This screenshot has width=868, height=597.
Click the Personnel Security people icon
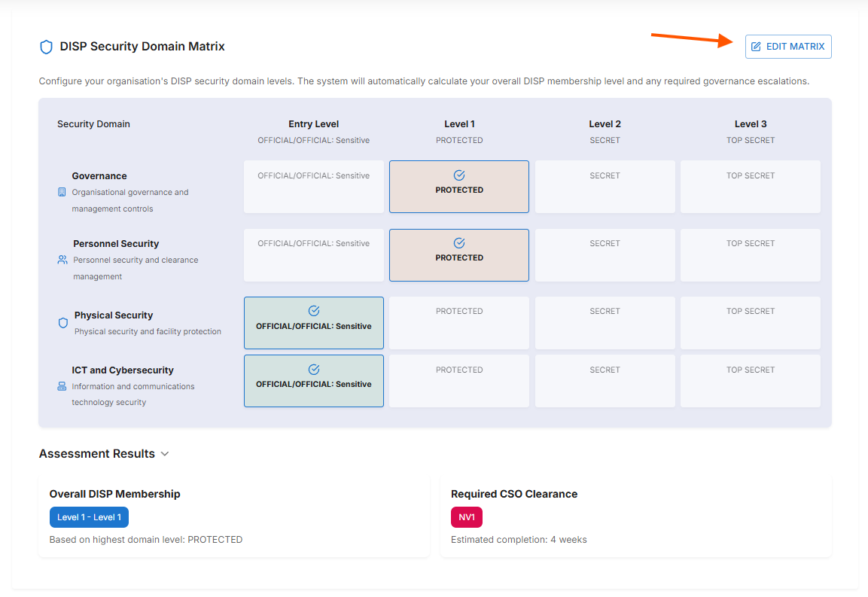coord(62,260)
